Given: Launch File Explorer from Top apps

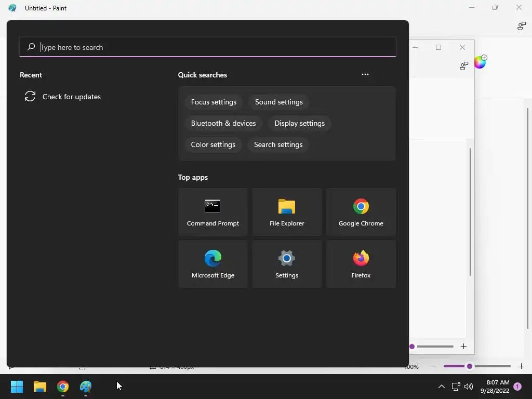Looking at the screenshot, I should 287,212.
